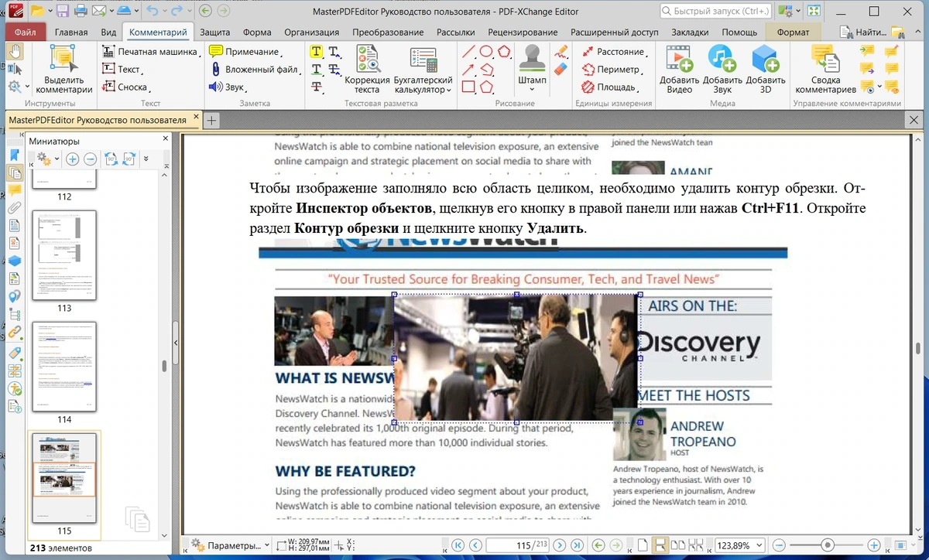Close the Миниатюры panel

point(166,138)
